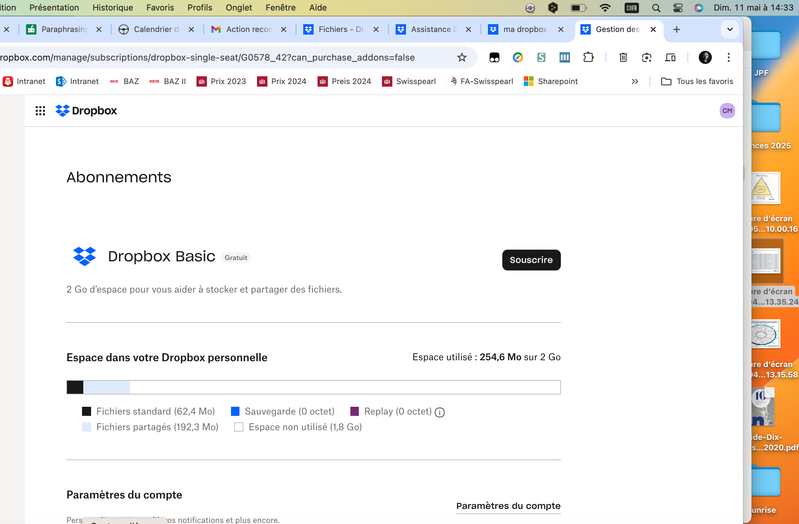The width and height of the screenshot is (799, 524).
Task: Switch to the Fichiers - Dropbox tab
Action: (341, 30)
